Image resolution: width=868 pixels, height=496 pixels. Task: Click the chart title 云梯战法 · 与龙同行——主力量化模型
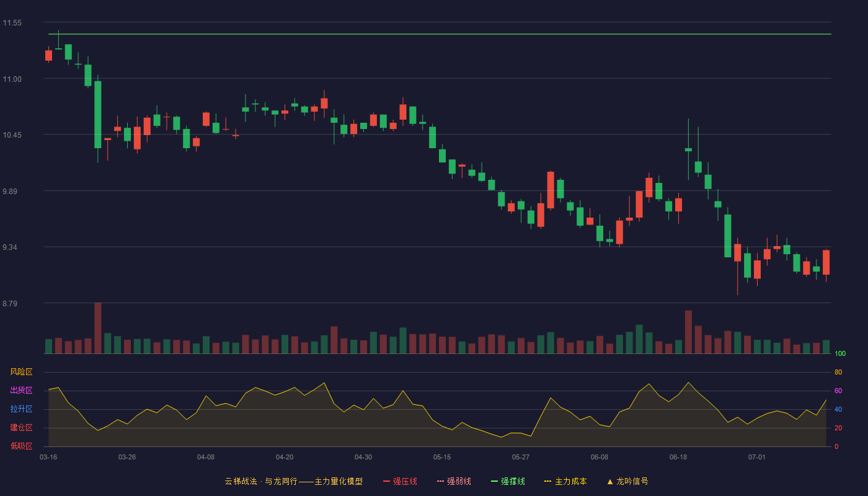tap(294, 481)
